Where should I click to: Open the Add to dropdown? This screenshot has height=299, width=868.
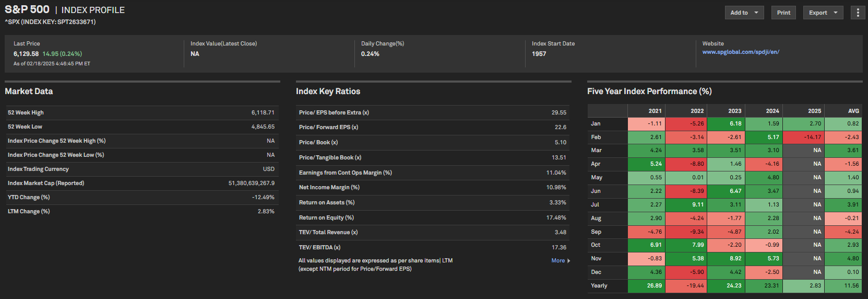pyautogui.click(x=744, y=13)
